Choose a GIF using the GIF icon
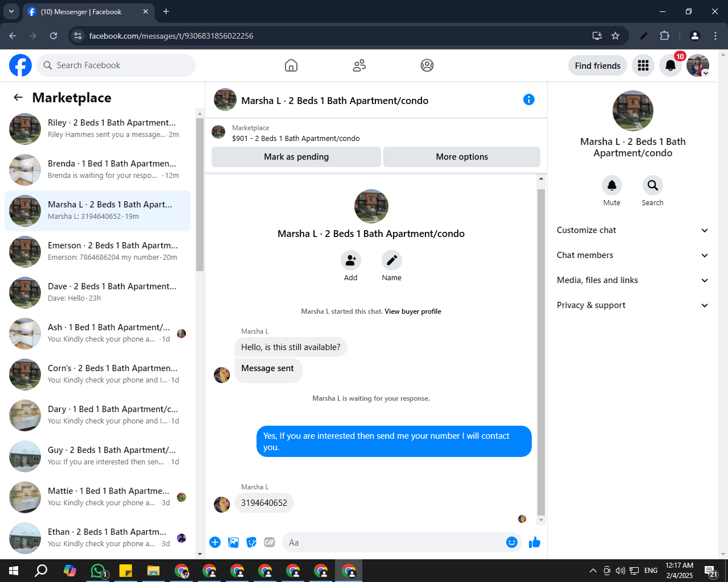This screenshot has height=582, width=728. 270,542
